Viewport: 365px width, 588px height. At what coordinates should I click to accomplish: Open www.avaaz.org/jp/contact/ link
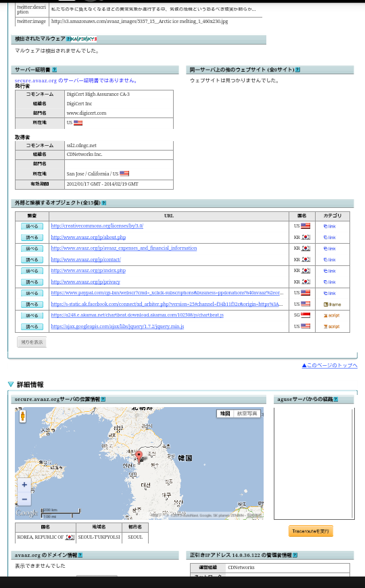click(86, 259)
